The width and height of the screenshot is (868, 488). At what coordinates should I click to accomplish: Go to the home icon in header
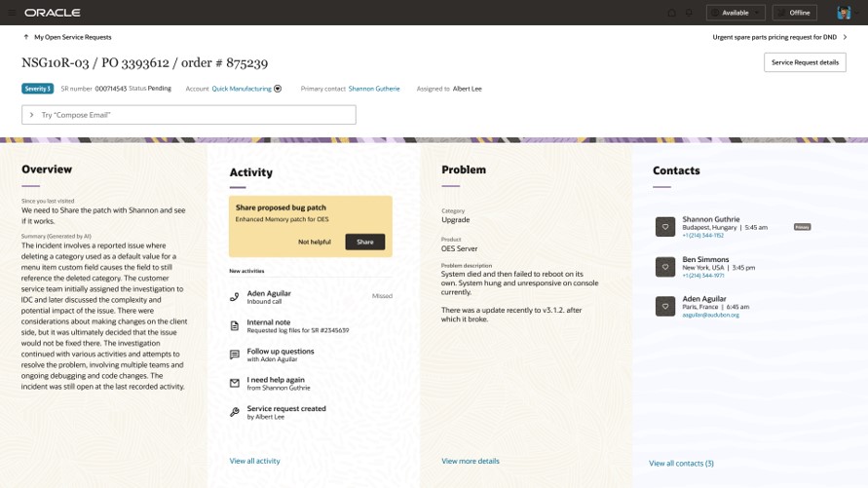tap(671, 12)
